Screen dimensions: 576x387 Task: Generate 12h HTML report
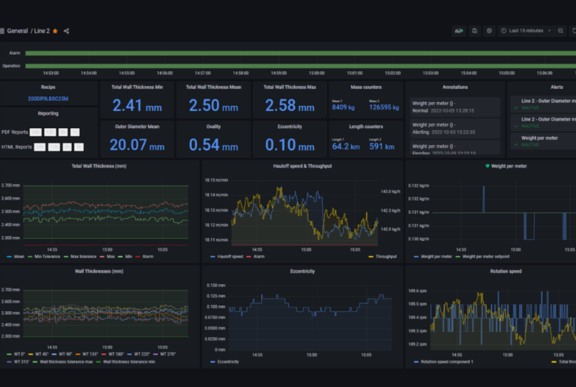pos(54,147)
